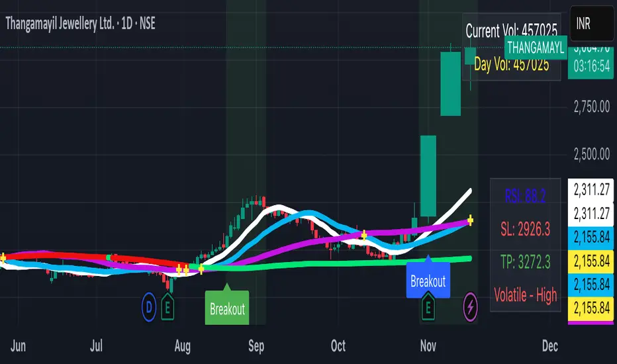617x364 pixels.
Task: Click the Oct label on time axis
Action: (x=338, y=346)
